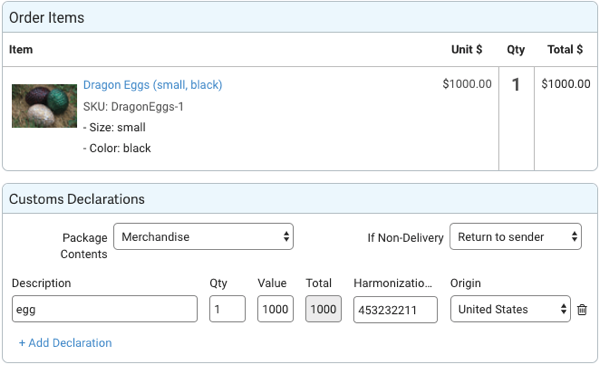This screenshot has width=600, height=365.
Task: Add a new customs declaration
Action: (x=65, y=343)
